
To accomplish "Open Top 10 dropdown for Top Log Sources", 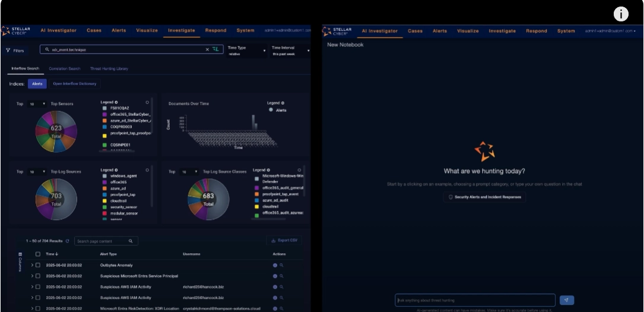I will (x=37, y=172).
